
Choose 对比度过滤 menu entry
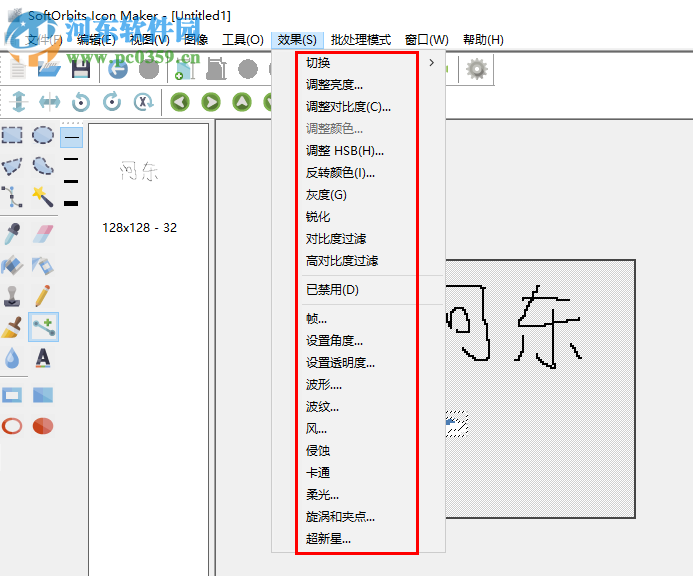[x=358, y=239]
